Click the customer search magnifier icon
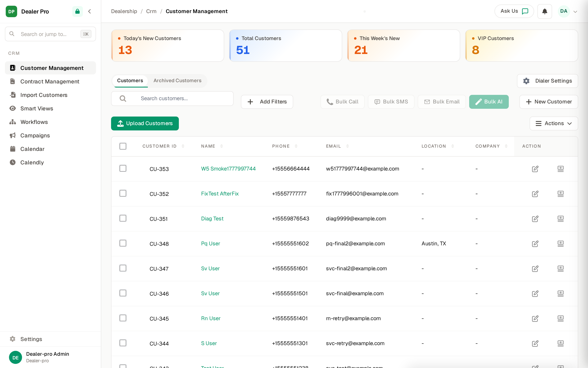Viewport: 588px width, 368px height. [x=123, y=98]
